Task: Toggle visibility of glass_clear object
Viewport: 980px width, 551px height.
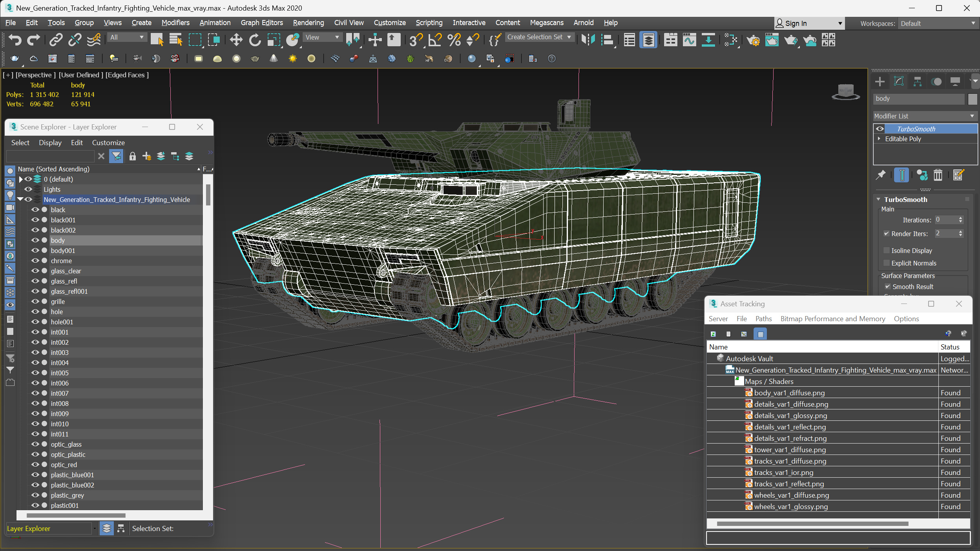Action: click(35, 271)
